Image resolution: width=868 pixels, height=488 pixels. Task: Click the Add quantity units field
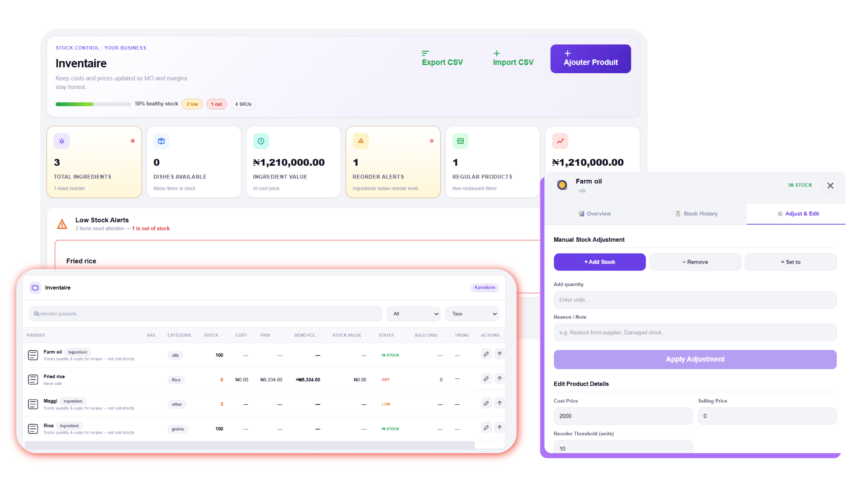(x=695, y=300)
